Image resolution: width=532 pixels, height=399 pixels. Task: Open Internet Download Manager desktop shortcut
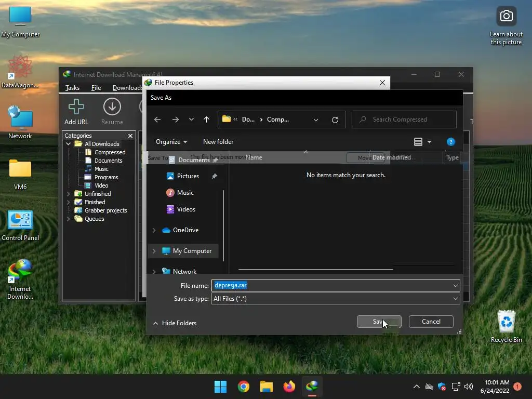(20, 279)
